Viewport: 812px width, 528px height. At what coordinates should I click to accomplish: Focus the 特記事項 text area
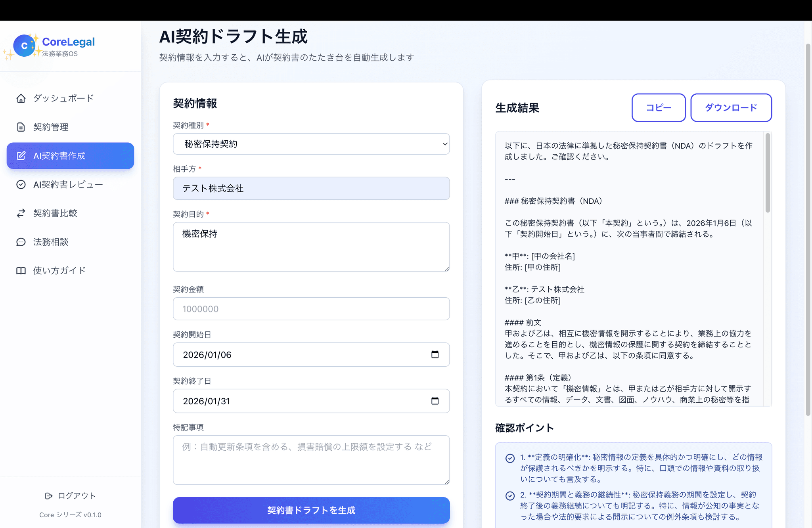(x=311, y=460)
